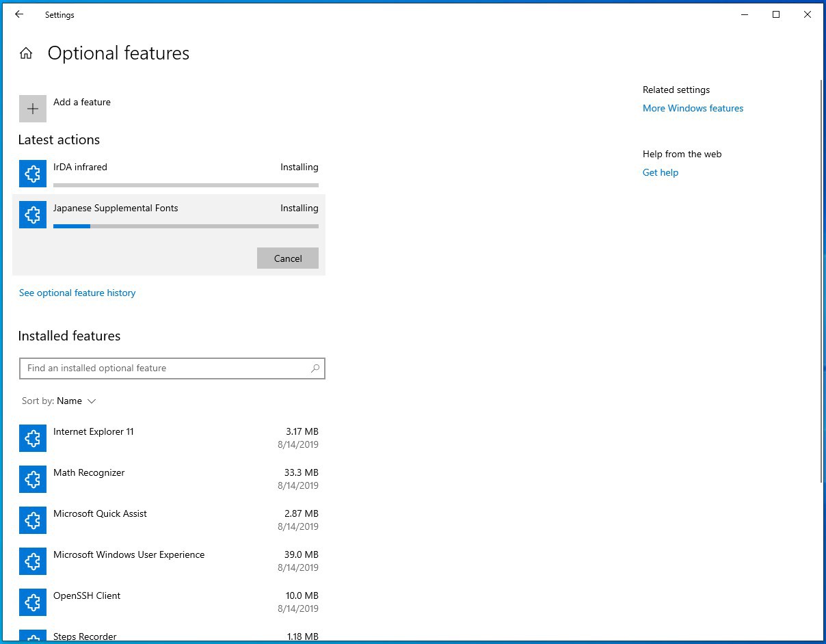Click the Get help link
This screenshot has height=644, width=826.
pyautogui.click(x=660, y=172)
